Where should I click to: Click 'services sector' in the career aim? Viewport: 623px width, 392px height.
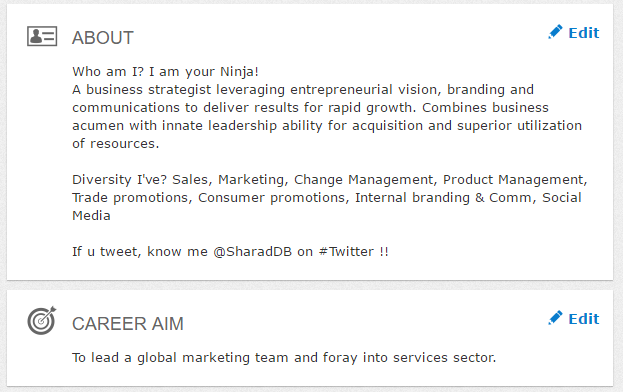444,358
